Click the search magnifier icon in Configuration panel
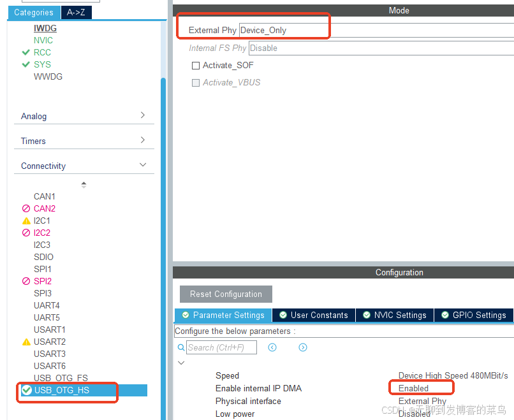 click(180, 347)
